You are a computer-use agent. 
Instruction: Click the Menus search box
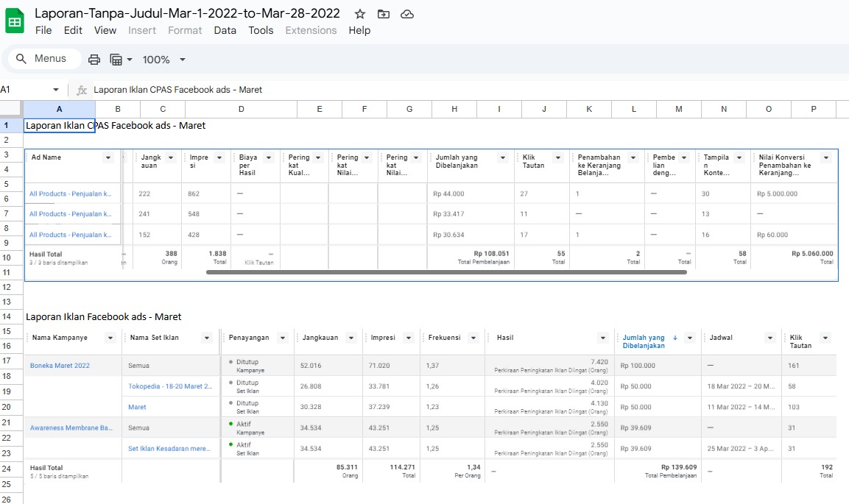point(49,59)
